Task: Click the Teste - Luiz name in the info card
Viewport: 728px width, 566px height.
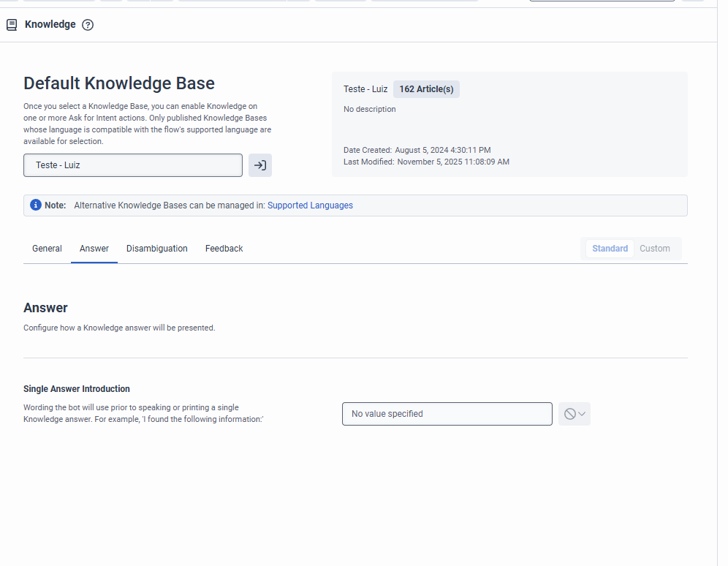Action: [365, 89]
